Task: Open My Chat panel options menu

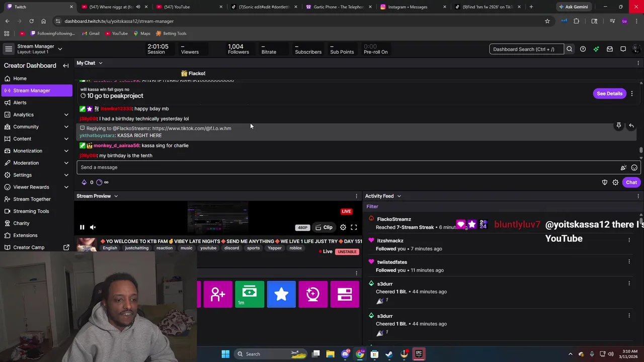Action: 638,63
